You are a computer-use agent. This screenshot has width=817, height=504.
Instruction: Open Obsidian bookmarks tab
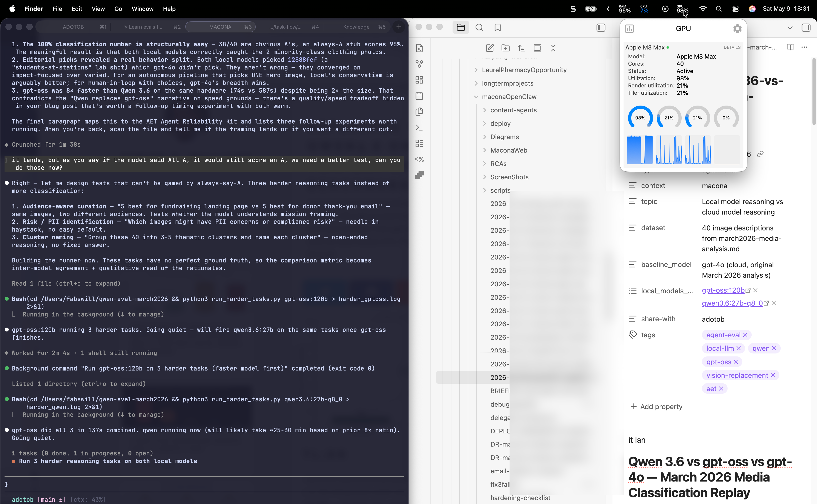tap(498, 27)
